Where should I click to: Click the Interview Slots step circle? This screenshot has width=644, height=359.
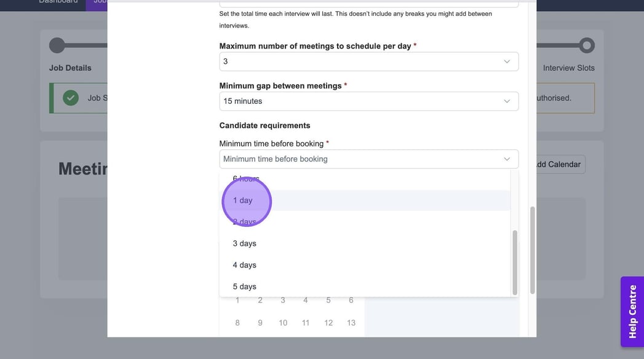(587, 45)
